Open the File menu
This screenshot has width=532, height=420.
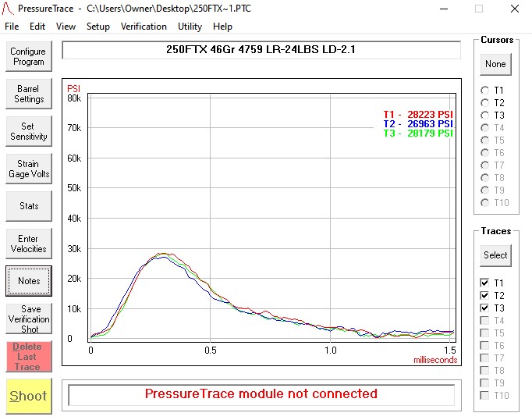click(x=12, y=27)
